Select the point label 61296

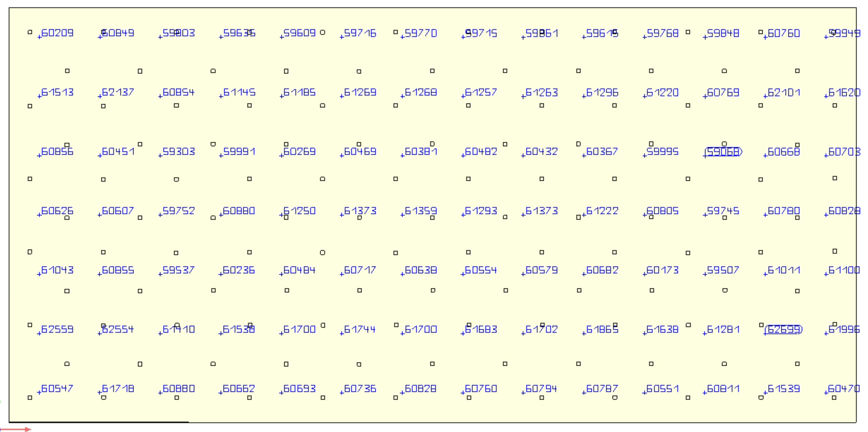603,92
